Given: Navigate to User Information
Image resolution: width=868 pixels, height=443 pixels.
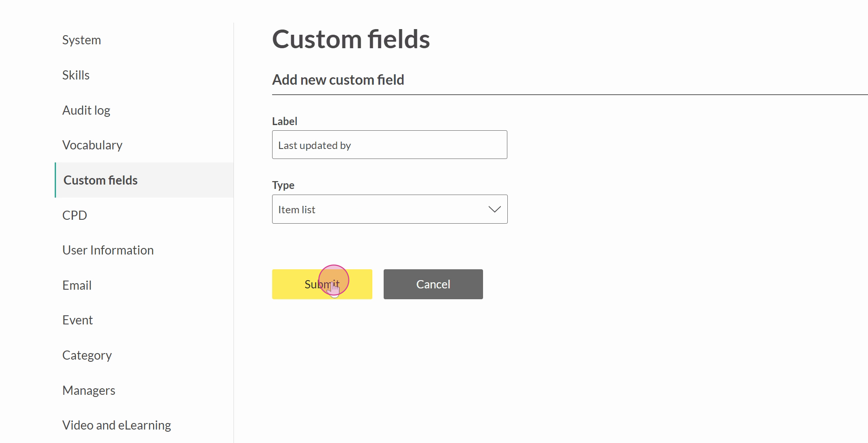Looking at the screenshot, I should (x=108, y=250).
